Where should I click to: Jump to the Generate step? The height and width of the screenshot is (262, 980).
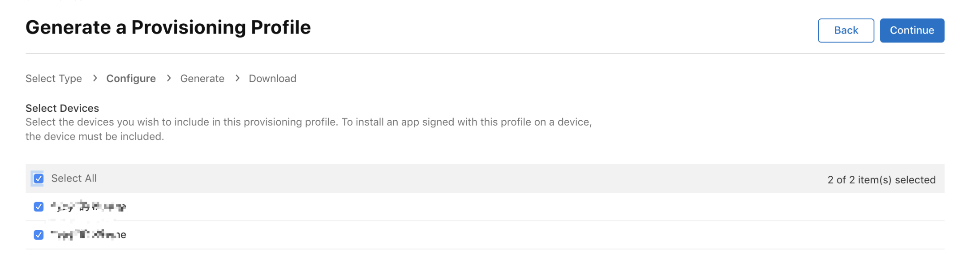pos(202,78)
